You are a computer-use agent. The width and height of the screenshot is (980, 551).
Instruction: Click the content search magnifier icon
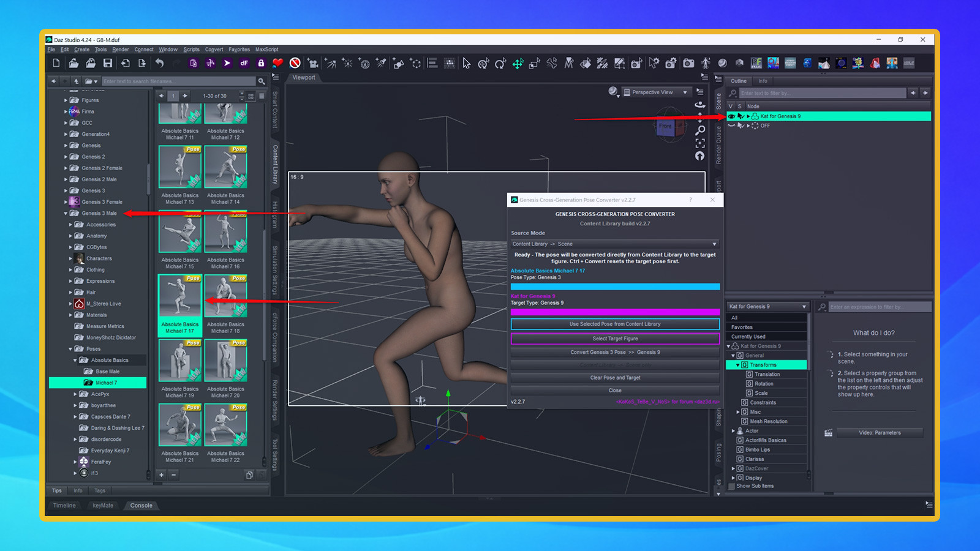click(x=262, y=81)
